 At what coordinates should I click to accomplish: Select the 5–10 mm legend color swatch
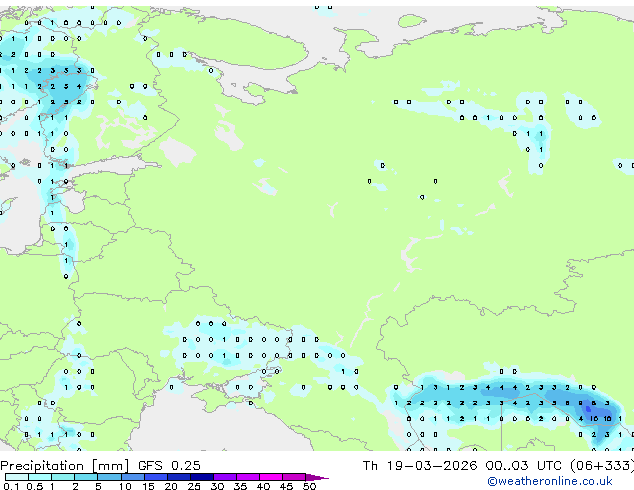[109, 477]
